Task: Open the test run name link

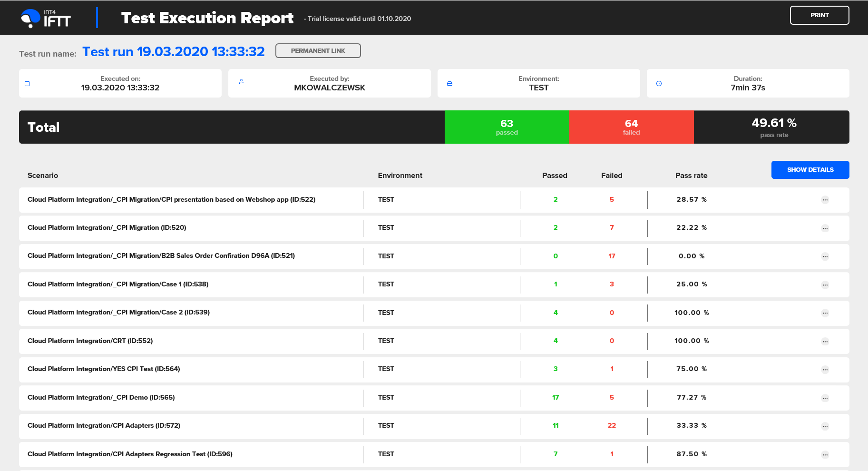Action: pyautogui.click(x=173, y=52)
